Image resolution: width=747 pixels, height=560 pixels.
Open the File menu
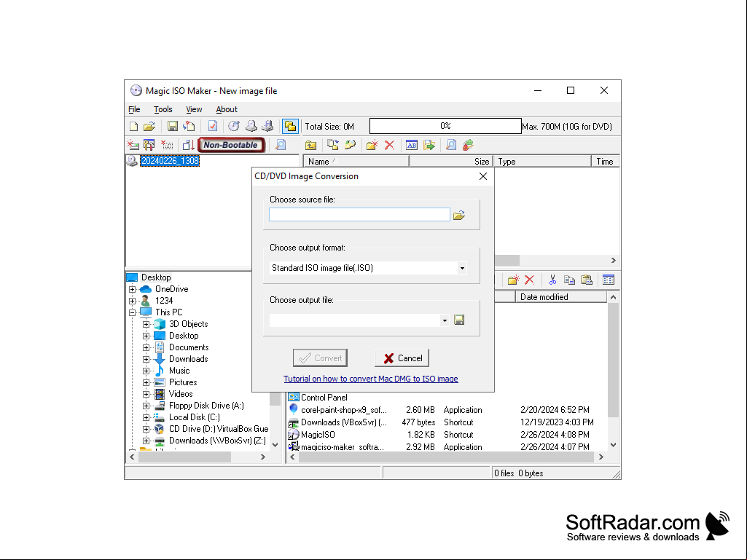click(x=134, y=109)
